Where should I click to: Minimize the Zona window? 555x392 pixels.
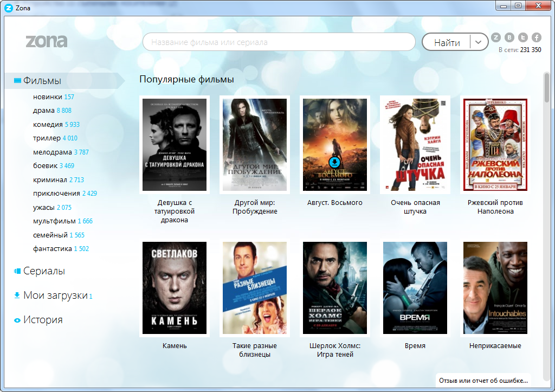point(503,6)
